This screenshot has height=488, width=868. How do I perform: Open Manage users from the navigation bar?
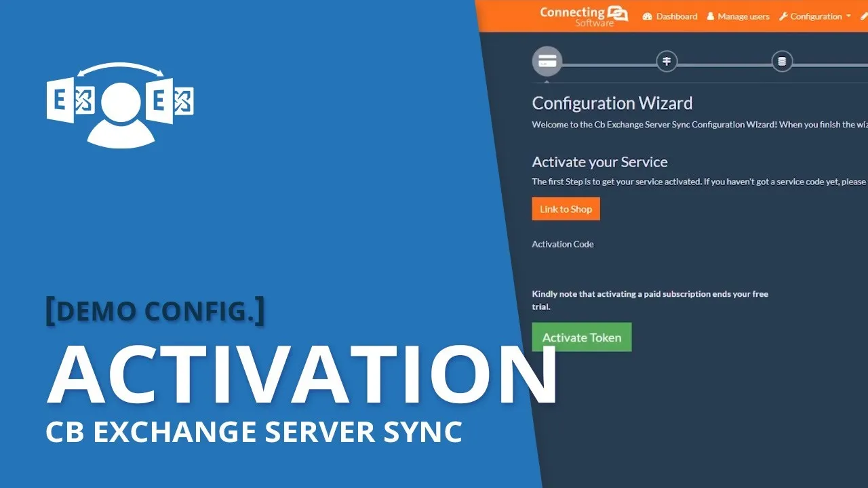coord(743,16)
